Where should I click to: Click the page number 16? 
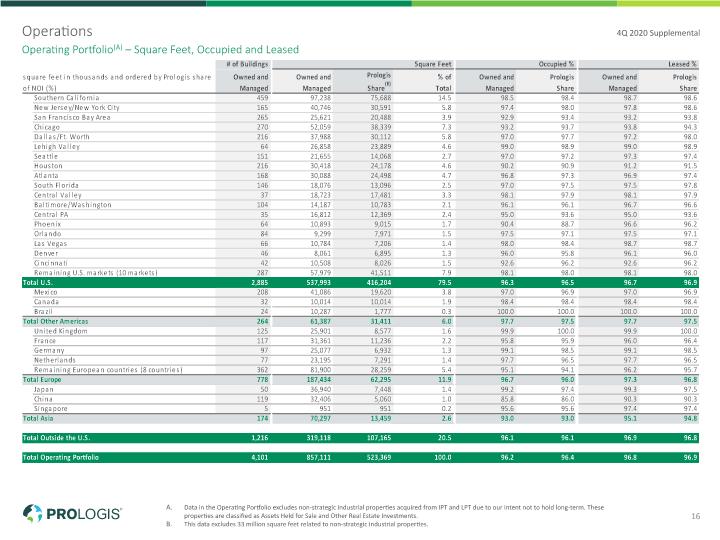point(696,516)
